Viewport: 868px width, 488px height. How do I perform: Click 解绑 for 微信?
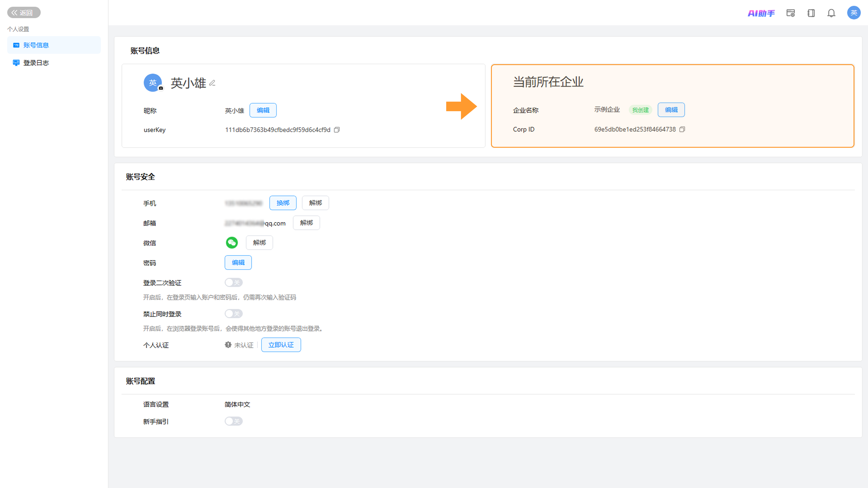point(259,242)
